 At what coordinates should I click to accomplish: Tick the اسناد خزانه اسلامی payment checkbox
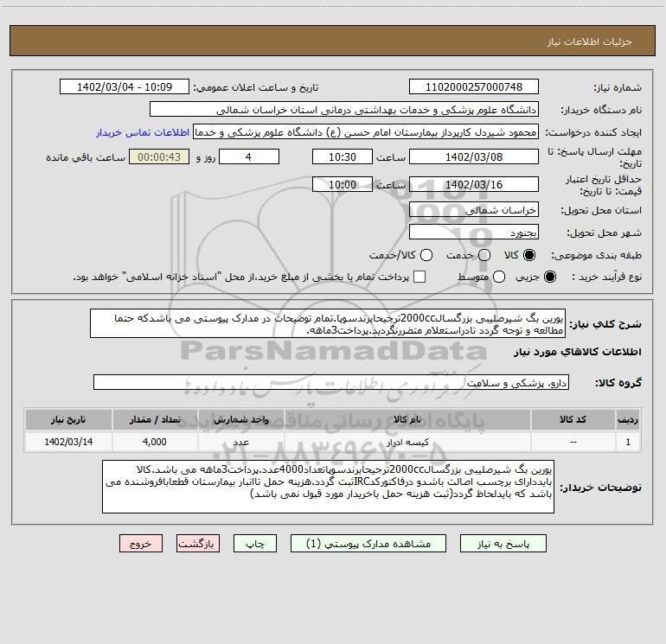click(419, 277)
